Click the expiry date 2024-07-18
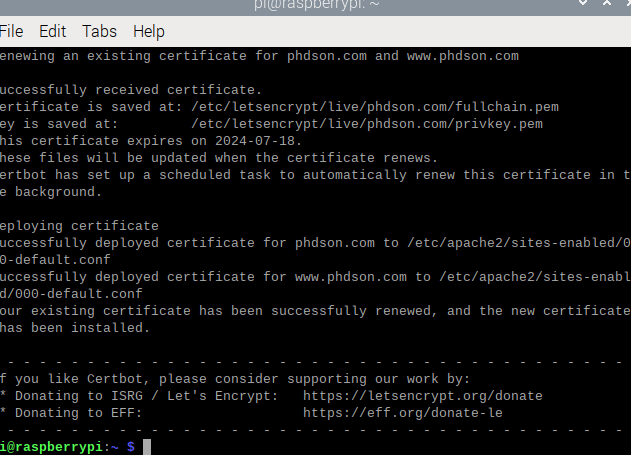This screenshot has width=631, height=455. point(254,141)
